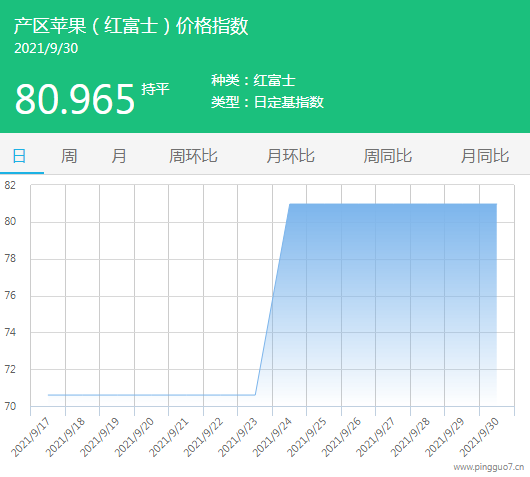Click the 种类：红富士 label
The width and height of the screenshot is (530, 477).
[253, 80]
